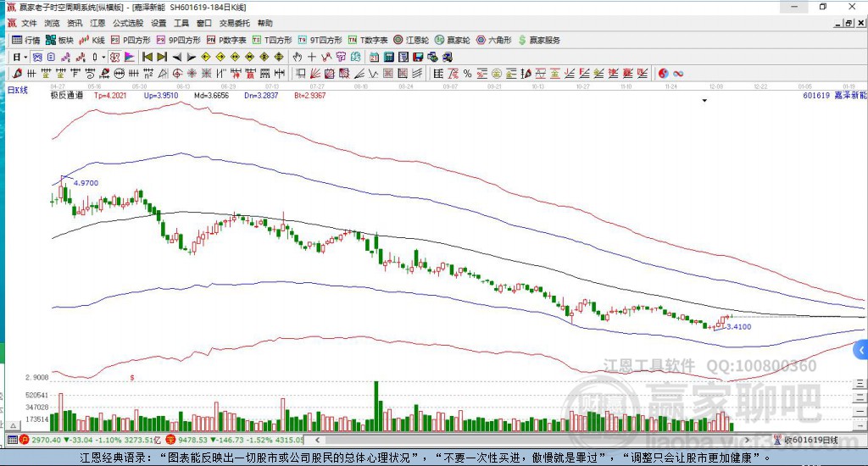Toggle the colored triangle flag icon
Screen dimensions: 868x466
point(130,57)
